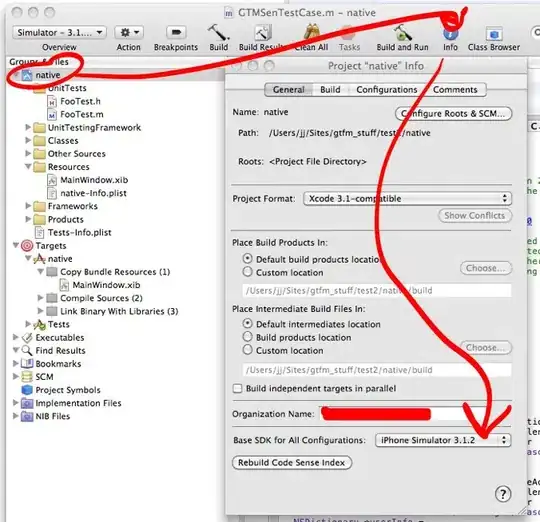The image size is (540, 522).
Task: Select Default intermediates location radio
Action: tap(247, 323)
